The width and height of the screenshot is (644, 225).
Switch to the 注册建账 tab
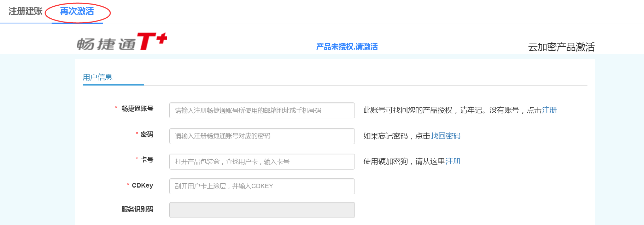point(25,11)
